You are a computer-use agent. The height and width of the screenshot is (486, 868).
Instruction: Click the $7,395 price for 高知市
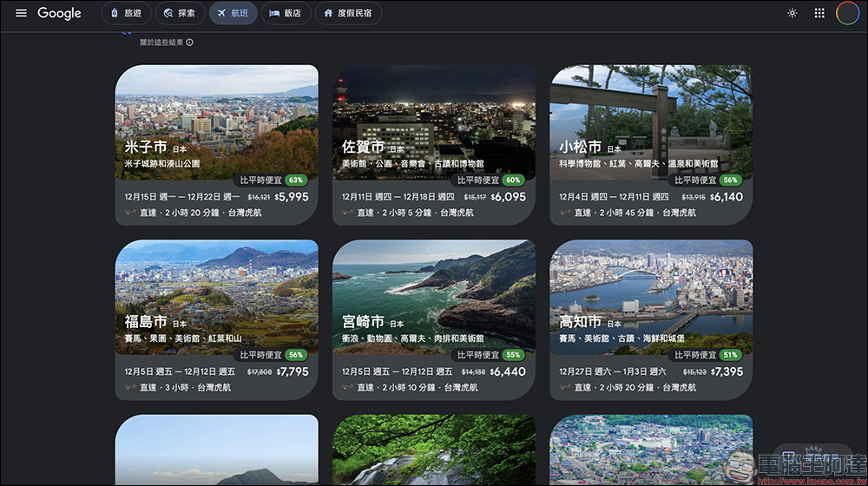coord(727,372)
